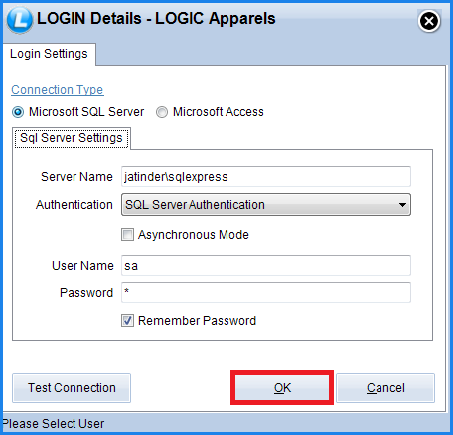Image resolution: width=453 pixels, height=435 pixels.
Task: Click the blue LOGIC app logo icon
Action: (x=20, y=21)
